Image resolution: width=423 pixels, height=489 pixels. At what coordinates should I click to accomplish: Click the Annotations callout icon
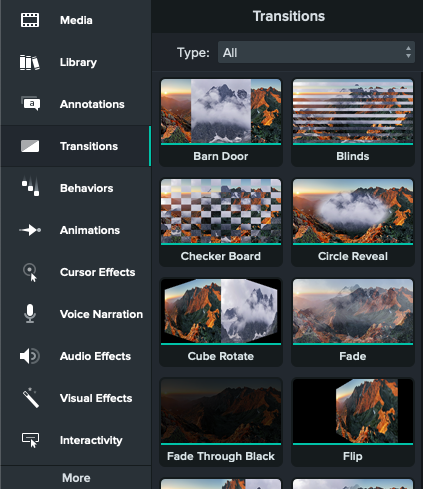point(31,104)
